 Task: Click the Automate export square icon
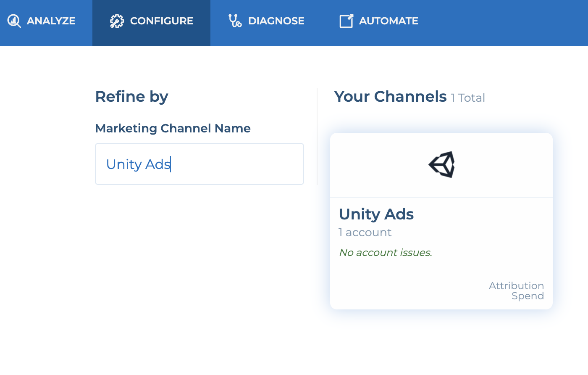[346, 21]
